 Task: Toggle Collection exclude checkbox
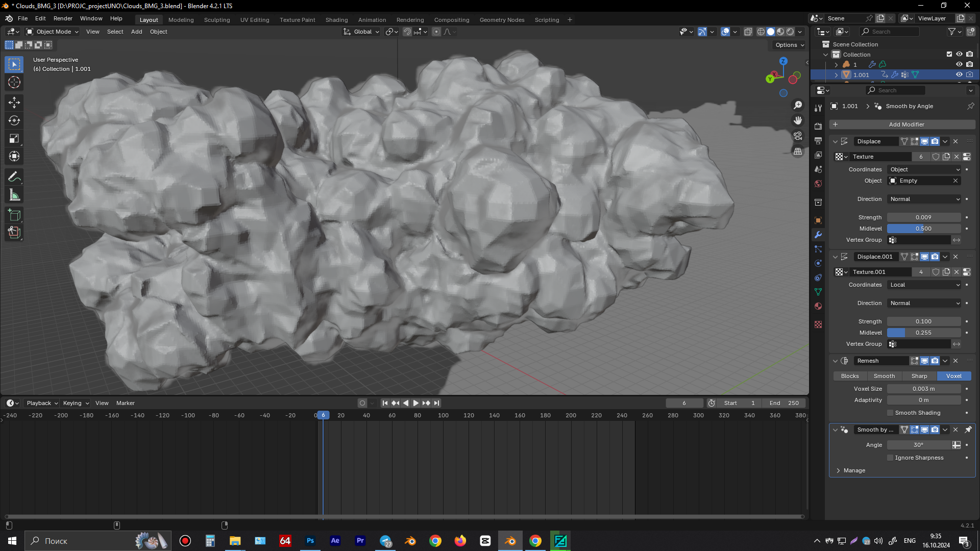coord(949,54)
